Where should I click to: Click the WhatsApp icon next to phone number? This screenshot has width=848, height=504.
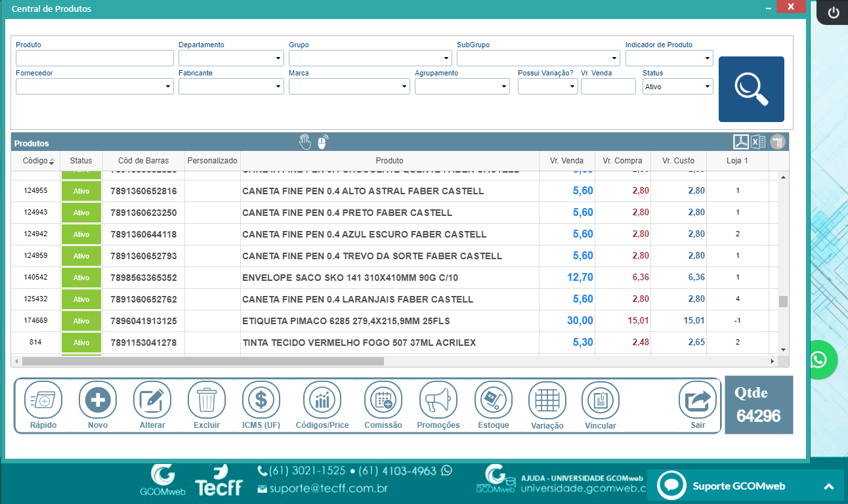pos(447,471)
